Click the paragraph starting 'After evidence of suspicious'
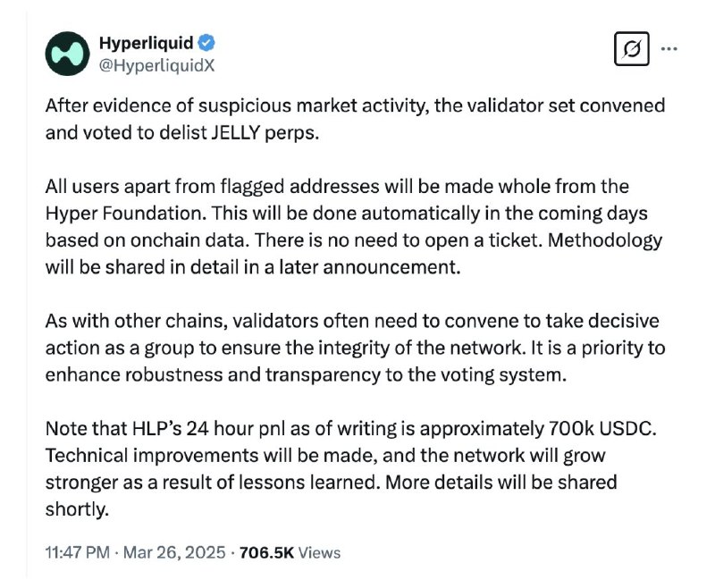Image resolution: width=715 pixels, height=588 pixels. click(x=355, y=119)
